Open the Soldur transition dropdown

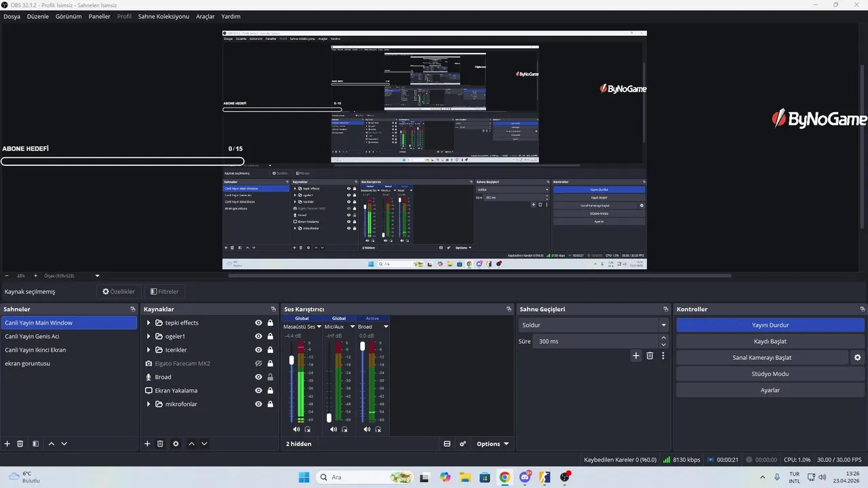coord(594,325)
